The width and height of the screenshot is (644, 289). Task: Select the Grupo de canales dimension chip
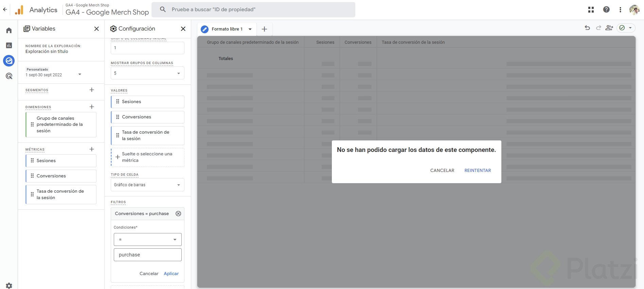(61, 124)
